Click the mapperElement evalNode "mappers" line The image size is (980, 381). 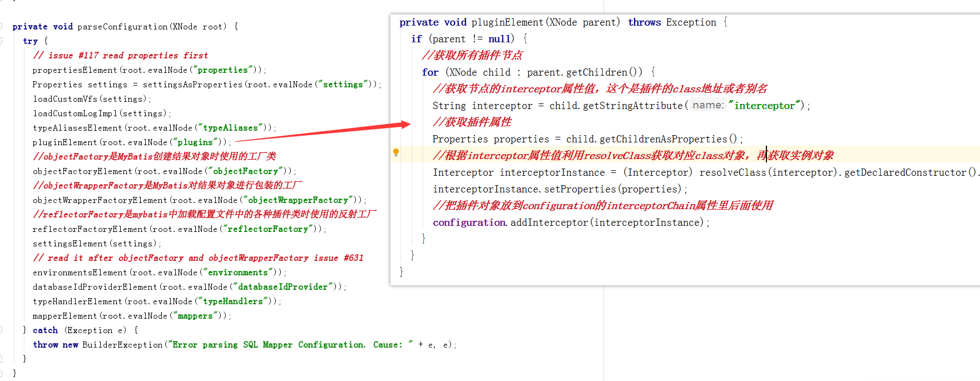(132, 316)
